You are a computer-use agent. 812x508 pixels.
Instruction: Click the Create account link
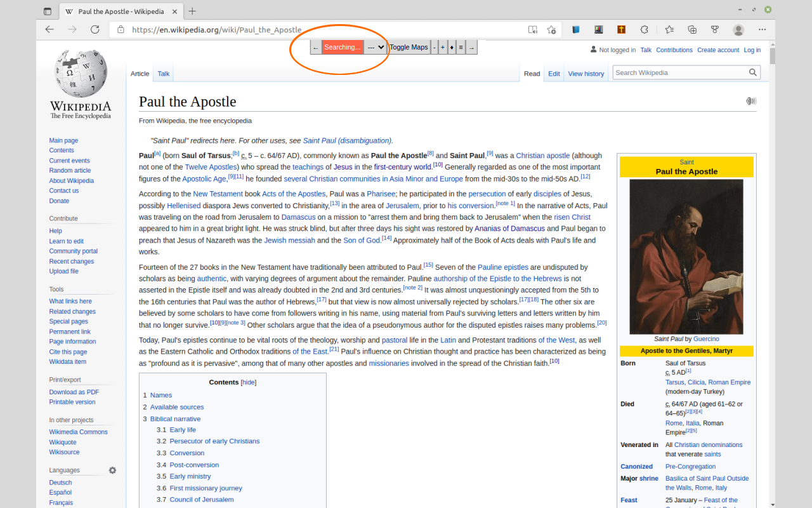pyautogui.click(x=718, y=50)
